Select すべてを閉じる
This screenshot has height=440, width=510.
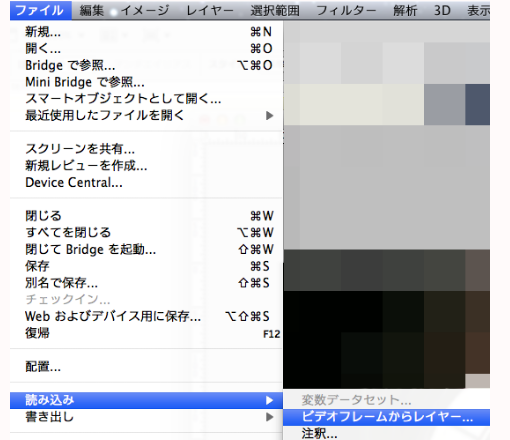146,232
